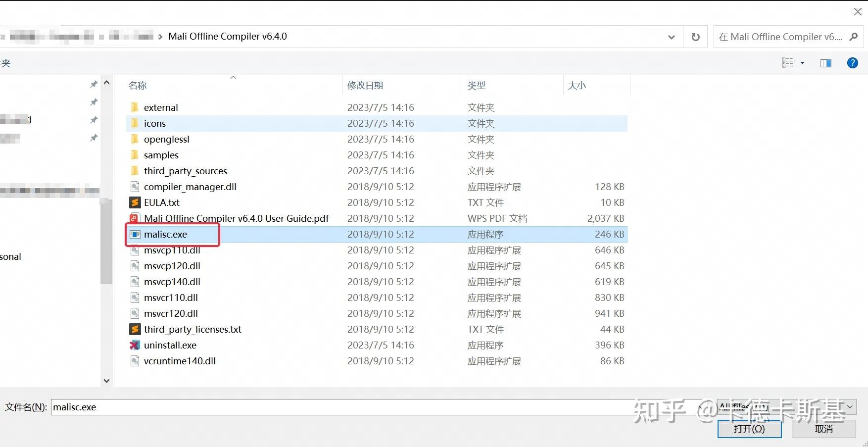868x447 pixels.
Task: Expand the address bar history dropdown
Action: pos(672,37)
